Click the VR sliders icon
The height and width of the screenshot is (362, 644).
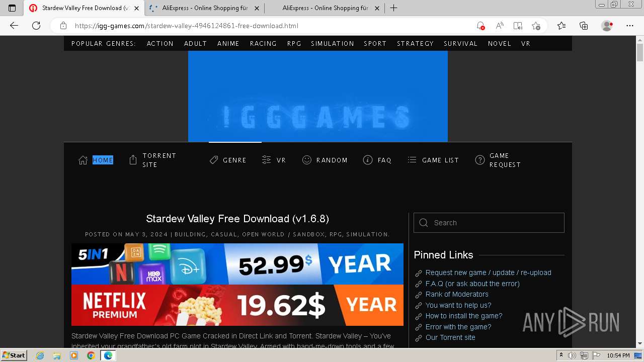267,160
